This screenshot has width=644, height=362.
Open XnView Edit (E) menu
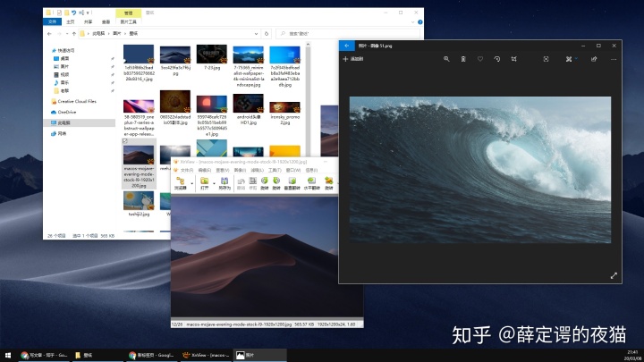(205, 170)
